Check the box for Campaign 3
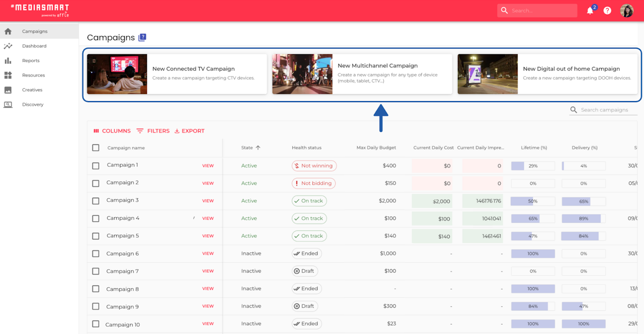This screenshot has height=334, width=644. pyautogui.click(x=96, y=201)
